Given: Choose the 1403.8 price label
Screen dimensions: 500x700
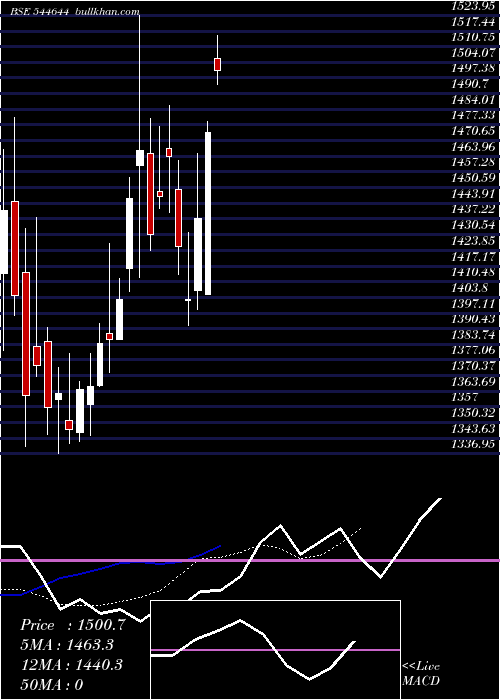Looking at the screenshot, I should (470, 288).
